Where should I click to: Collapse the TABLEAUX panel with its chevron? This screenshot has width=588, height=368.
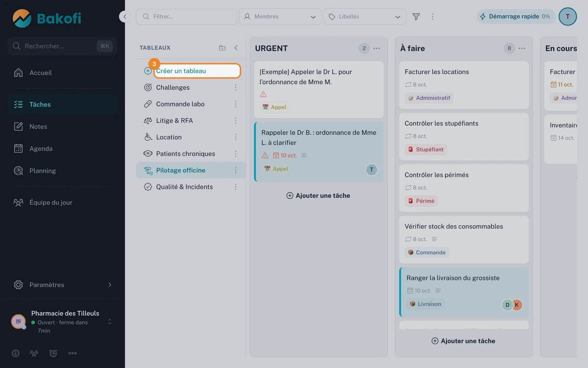pyautogui.click(x=236, y=48)
